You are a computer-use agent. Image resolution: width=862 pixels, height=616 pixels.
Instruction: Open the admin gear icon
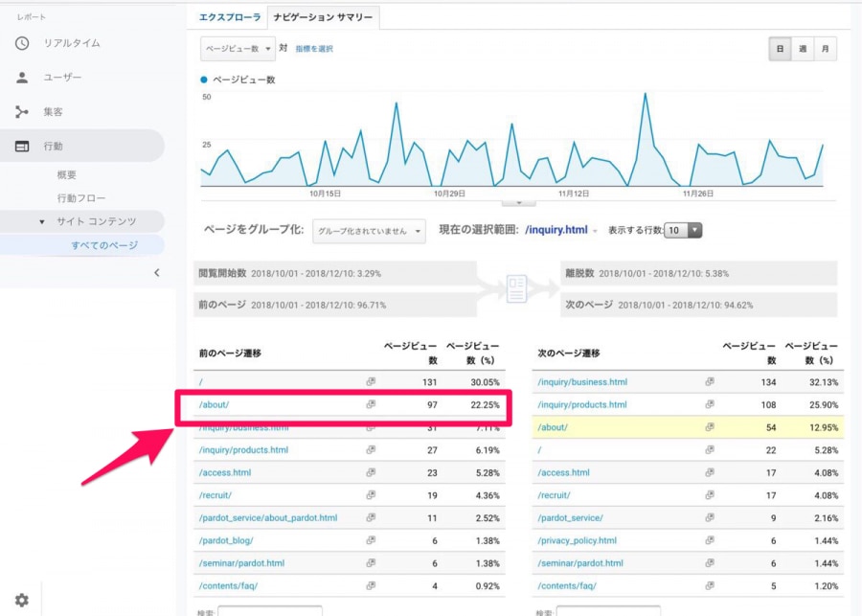tap(21, 601)
